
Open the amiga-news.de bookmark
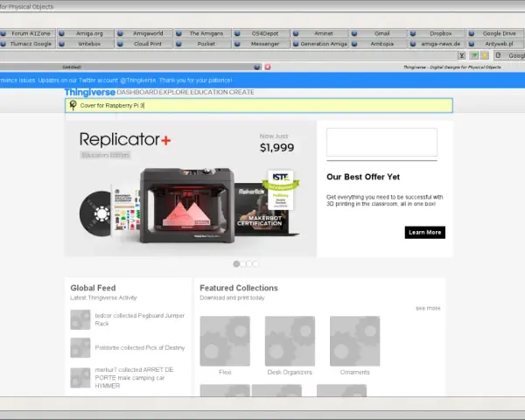[x=437, y=44]
